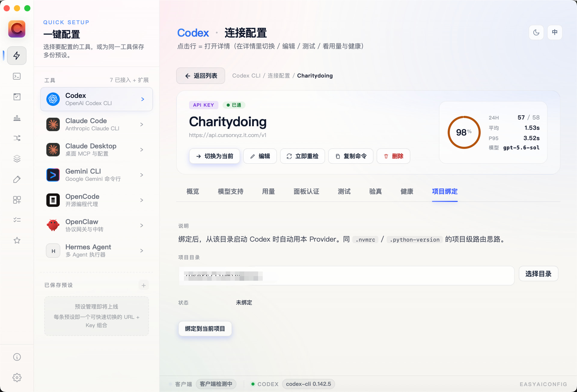Open the pencil edit icon in sidebar

[x=17, y=179]
